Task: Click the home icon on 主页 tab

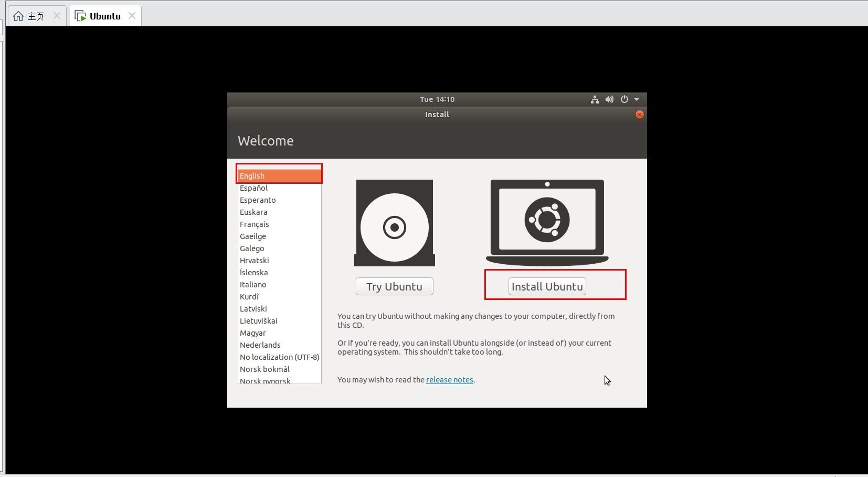Action: (18, 15)
